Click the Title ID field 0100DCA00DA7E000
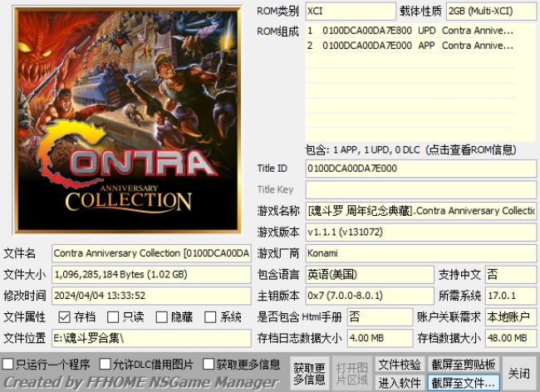Screen dimensions: 540x392 [421, 169]
